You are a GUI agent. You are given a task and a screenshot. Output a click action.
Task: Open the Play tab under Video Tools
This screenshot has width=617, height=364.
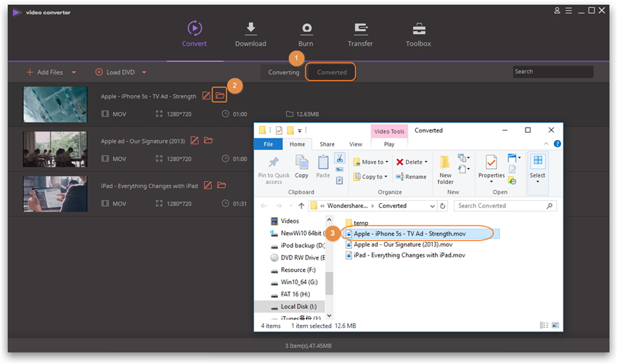tap(389, 144)
